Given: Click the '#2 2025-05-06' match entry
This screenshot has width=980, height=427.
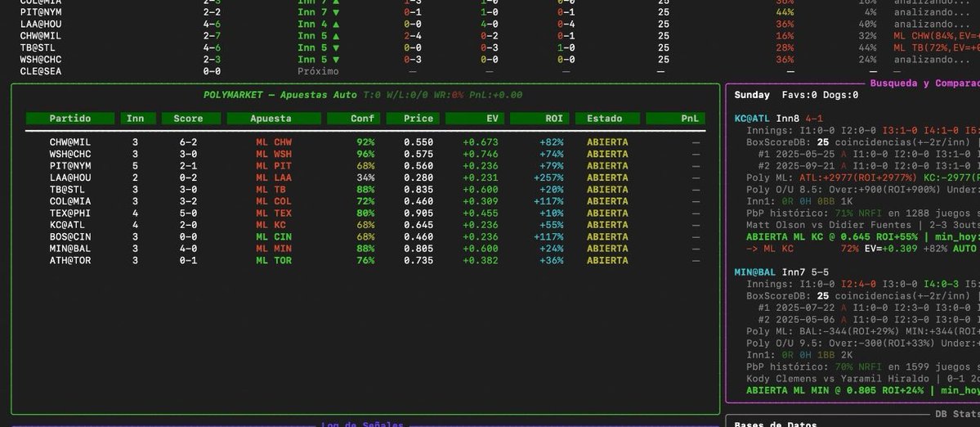Looking at the screenshot, I should tap(796, 319).
